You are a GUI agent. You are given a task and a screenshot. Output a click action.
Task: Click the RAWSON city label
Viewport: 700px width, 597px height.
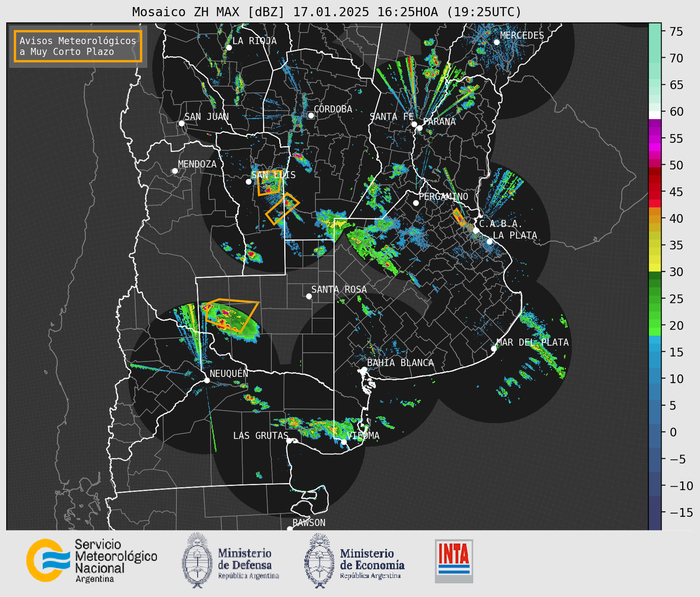coord(309,523)
